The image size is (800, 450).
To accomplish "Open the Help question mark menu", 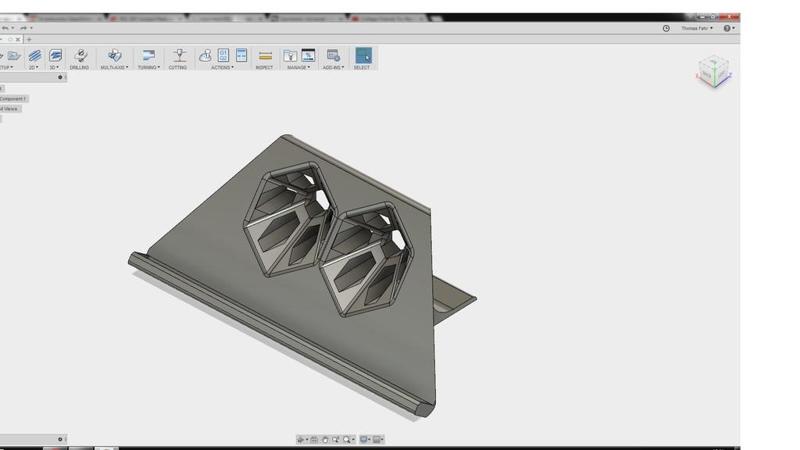I will pyautogui.click(x=728, y=28).
